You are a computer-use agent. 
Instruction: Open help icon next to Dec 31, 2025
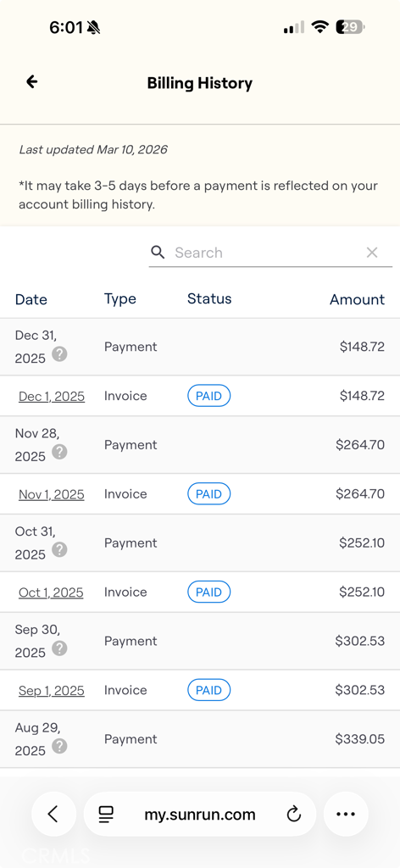[59, 353]
